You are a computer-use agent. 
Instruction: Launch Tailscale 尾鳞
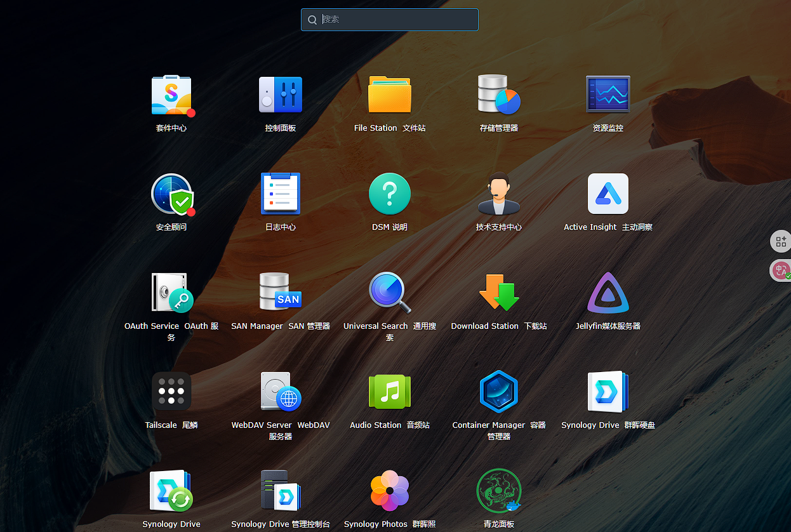[171, 392]
